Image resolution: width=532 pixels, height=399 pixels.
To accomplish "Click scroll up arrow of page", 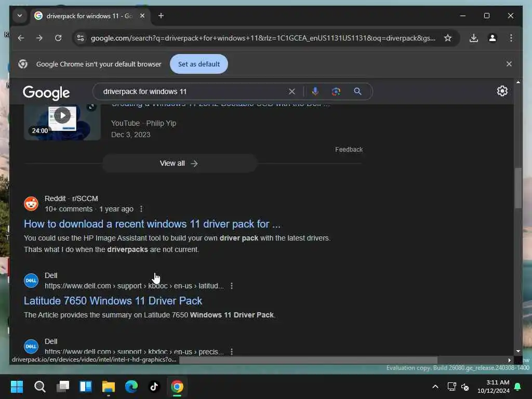I will point(518,82).
